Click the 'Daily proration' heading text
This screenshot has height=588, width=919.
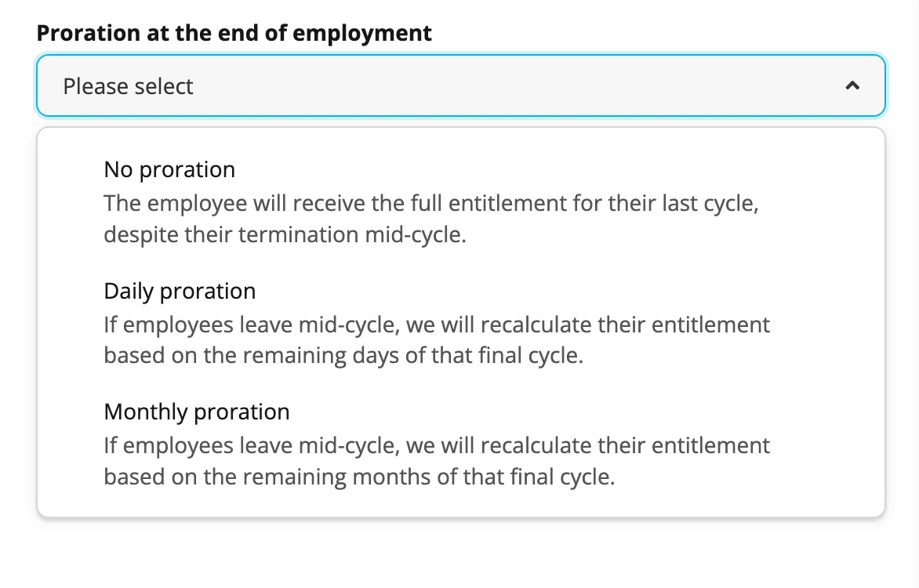pos(180,291)
